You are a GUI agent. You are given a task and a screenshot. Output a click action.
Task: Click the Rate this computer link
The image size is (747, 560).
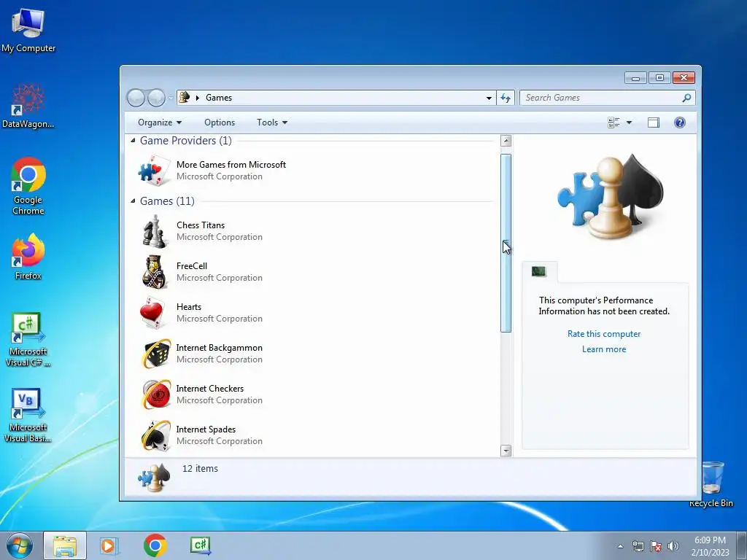point(603,334)
